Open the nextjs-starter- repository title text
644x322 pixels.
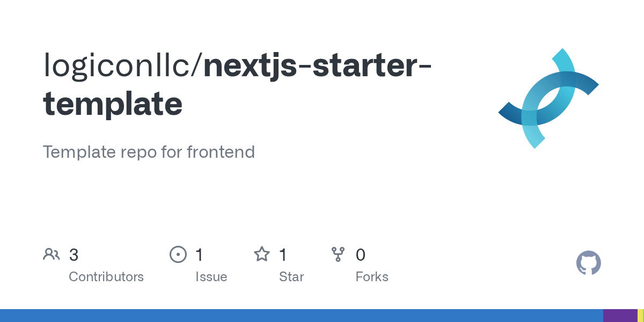(x=319, y=65)
